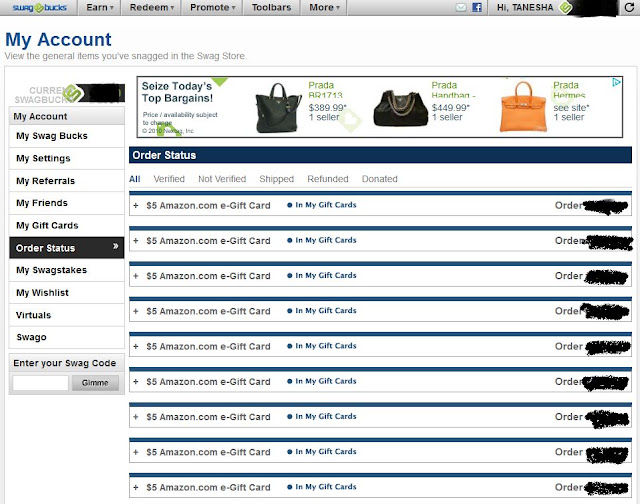Expand the third $5 Amazon.com e-Gift Card order
The height and width of the screenshot is (504, 640).
tap(136, 276)
